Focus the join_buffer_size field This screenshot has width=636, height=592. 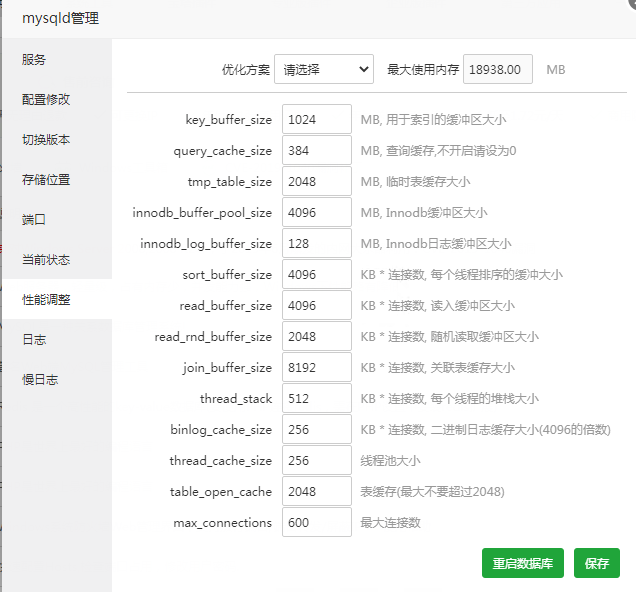pyautogui.click(x=317, y=367)
